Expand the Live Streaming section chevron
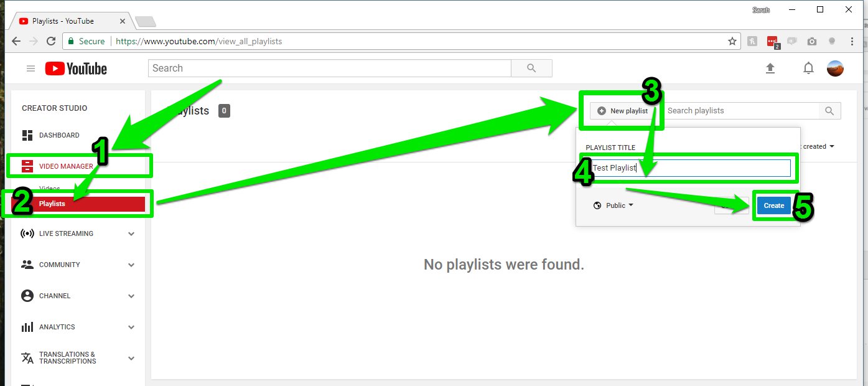Screen dimensions: 868x386 pos(131,234)
